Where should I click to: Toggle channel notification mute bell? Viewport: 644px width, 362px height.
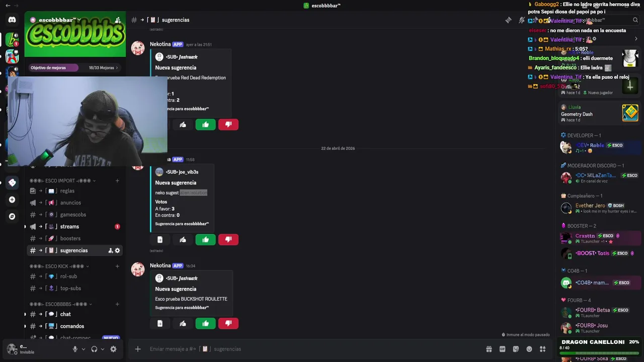[522, 20]
